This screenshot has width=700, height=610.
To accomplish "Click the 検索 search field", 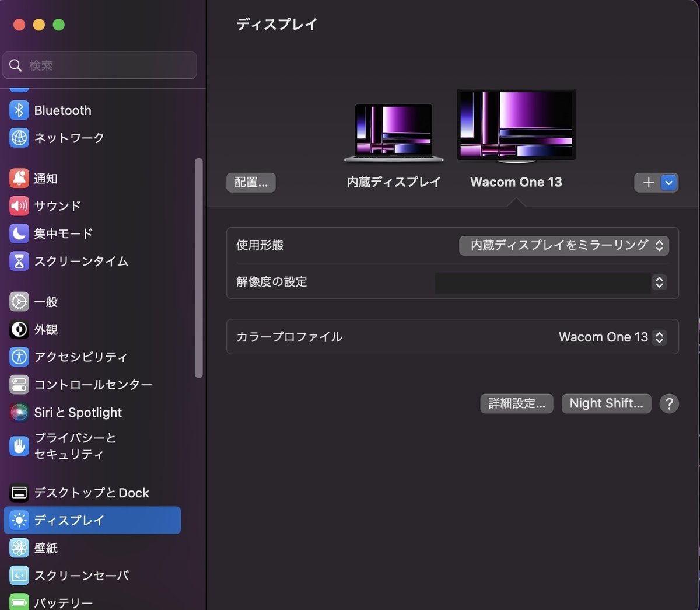I will [x=100, y=65].
